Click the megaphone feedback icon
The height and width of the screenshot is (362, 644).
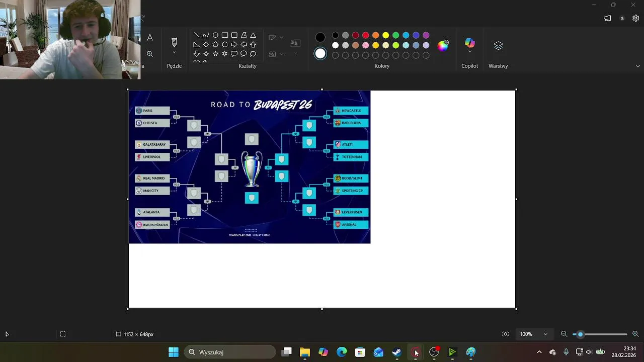click(607, 18)
